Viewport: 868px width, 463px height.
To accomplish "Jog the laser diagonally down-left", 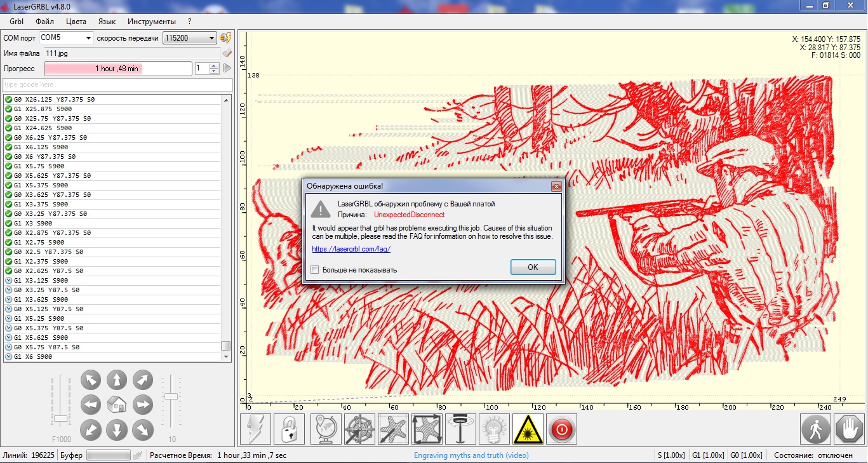I will (x=91, y=430).
